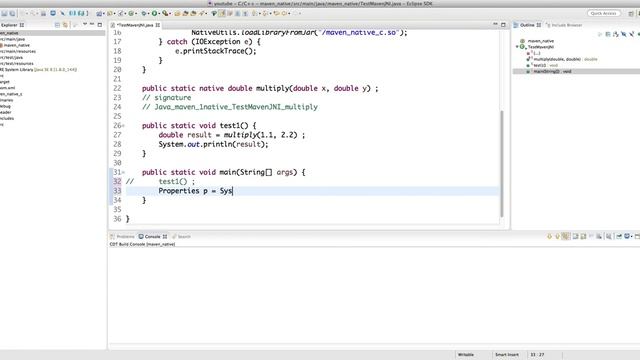The width and height of the screenshot is (640, 360).
Task: Switch to the Search tab
Action: [181, 237]
